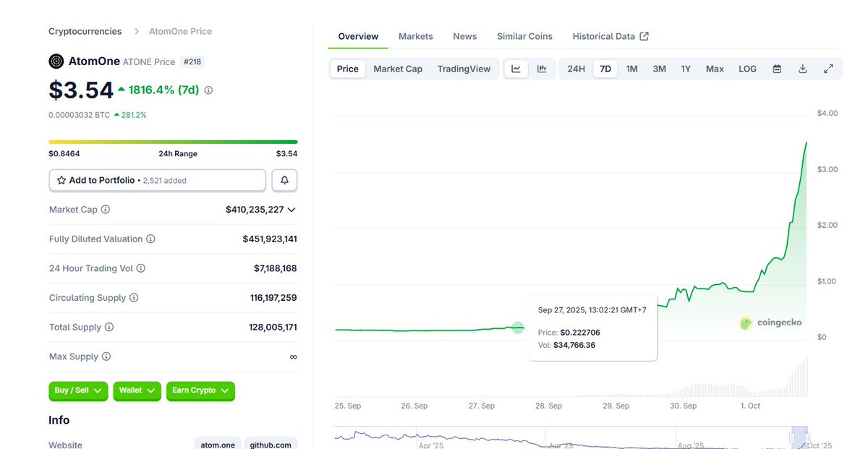The image size is (868, 449).
Task: Switch to the candlestick chart icon
Action: (x=542, y=69)
